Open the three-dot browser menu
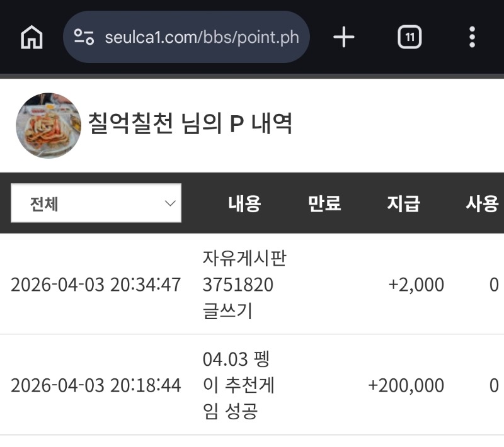504x447 pixels. (472, 38)
